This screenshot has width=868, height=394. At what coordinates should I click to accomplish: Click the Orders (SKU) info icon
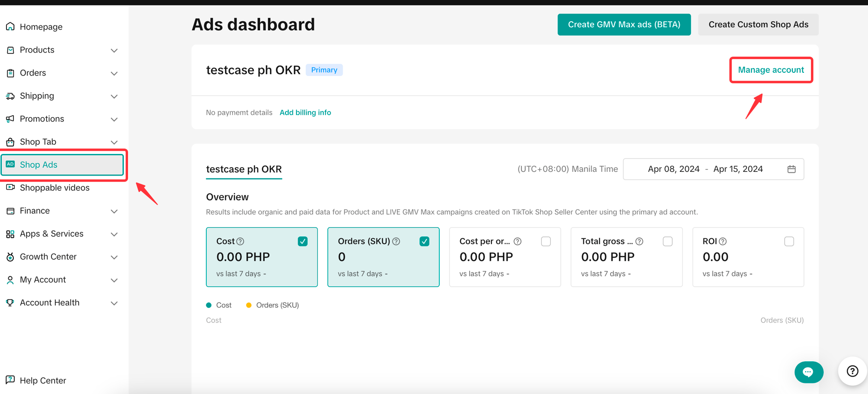396,241
